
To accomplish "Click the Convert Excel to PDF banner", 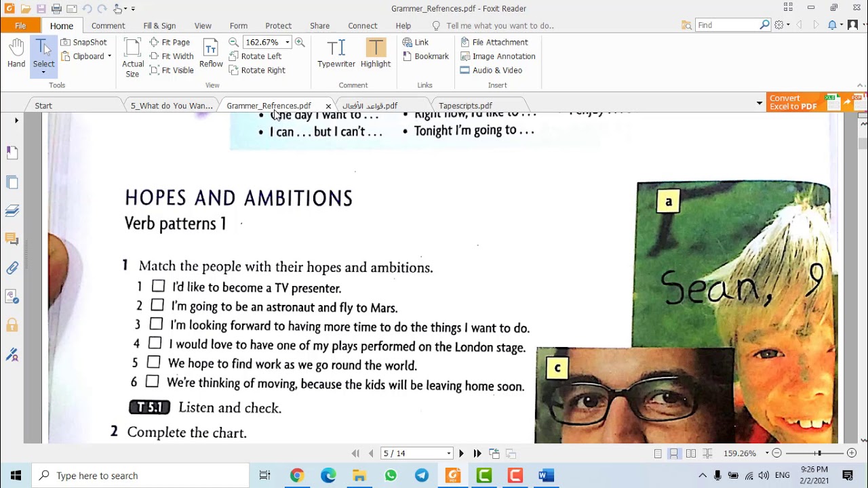I will click(x=816, y=102).
